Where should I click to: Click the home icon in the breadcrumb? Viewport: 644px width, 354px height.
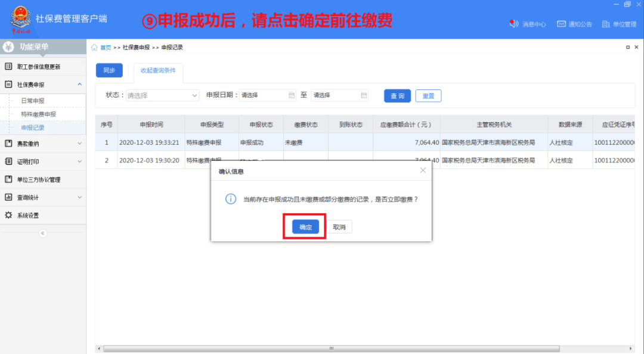pos(94,46)
